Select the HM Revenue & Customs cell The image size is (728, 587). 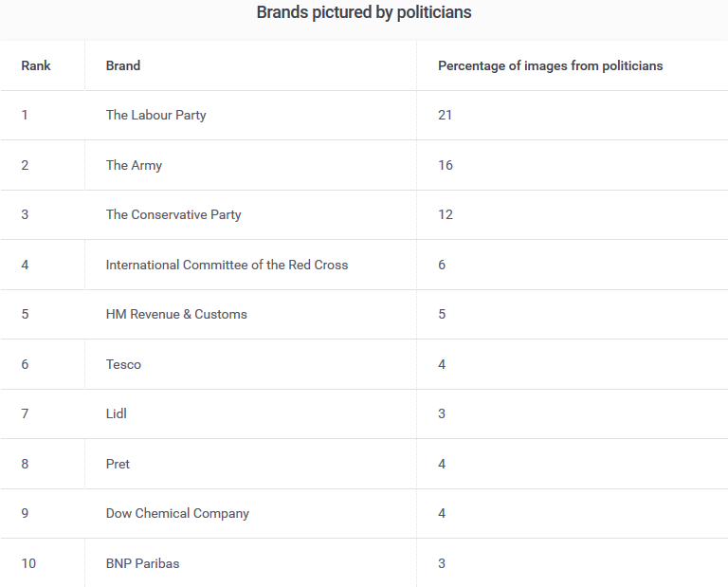(x=176, y=314)
